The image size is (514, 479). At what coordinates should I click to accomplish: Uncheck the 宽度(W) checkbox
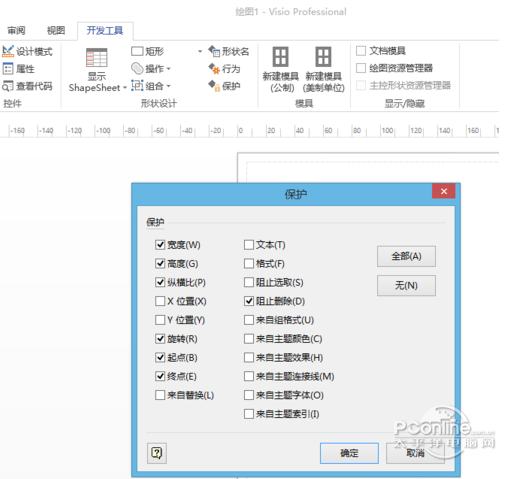[160, 245]
